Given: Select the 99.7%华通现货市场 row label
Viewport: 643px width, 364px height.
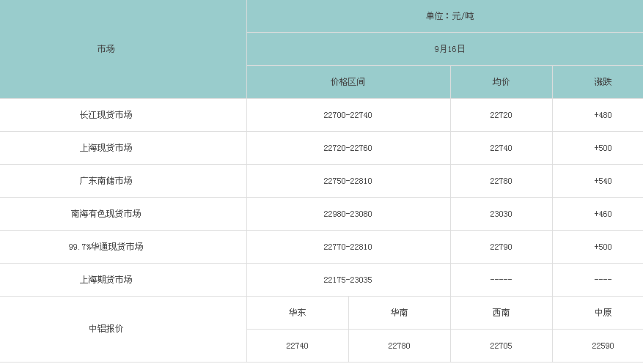Looking at the screenshot, I should pyautogui.click(x=106, y=247).
